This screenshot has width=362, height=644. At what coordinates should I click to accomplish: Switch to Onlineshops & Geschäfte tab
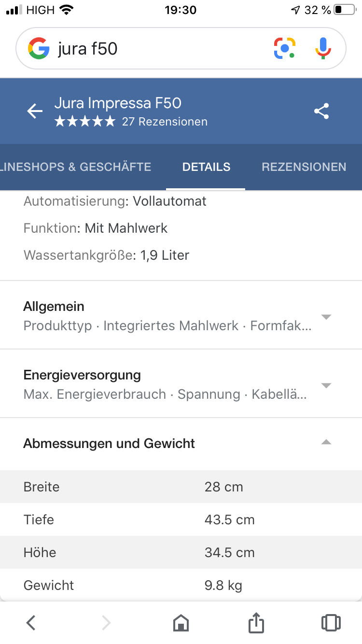(76, 167)
